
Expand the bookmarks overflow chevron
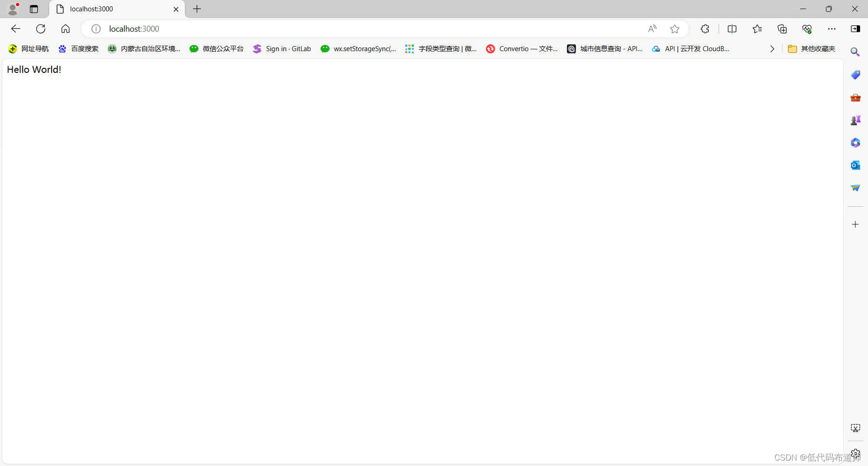click(x=772, y=49)
